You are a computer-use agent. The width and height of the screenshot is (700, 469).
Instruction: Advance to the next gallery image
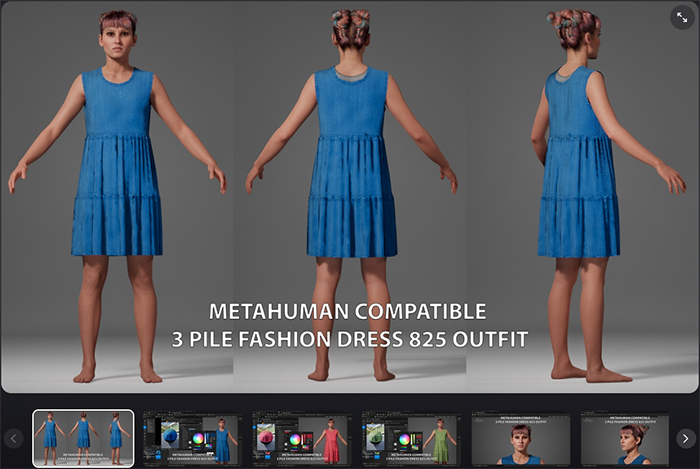pyautogui.click(x=685, y=438)
